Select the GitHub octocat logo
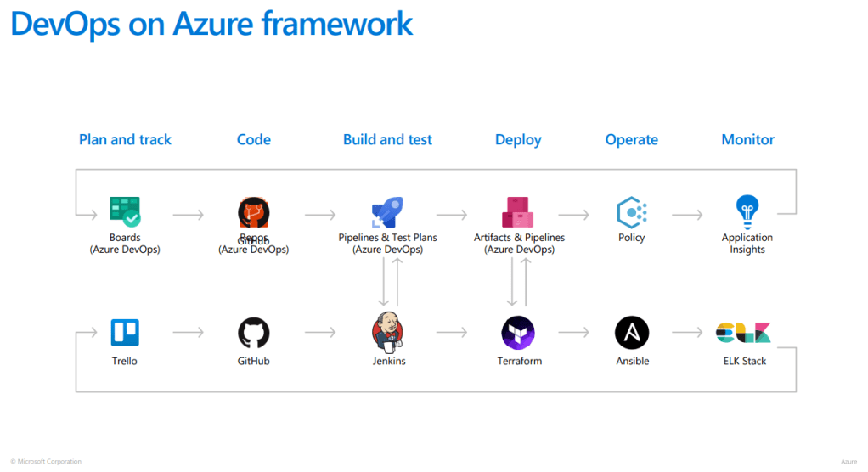 [253, 333]
